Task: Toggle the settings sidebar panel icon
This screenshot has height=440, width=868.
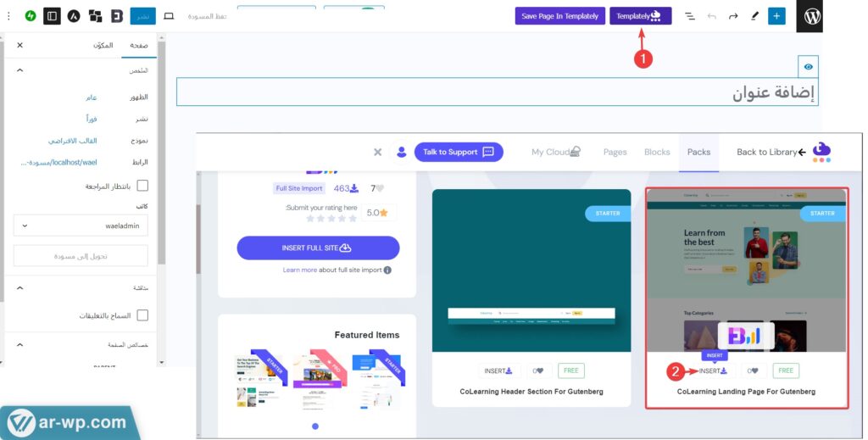Action: [52, 16]
